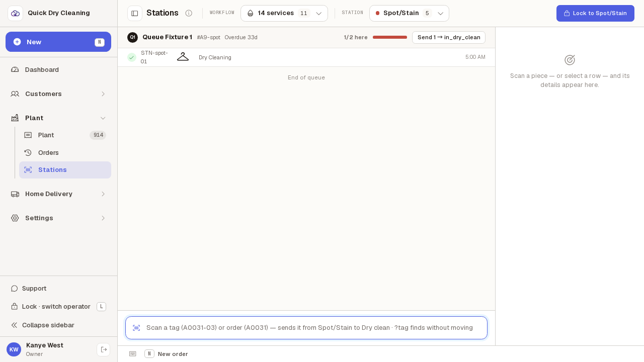Viewport: 644px width, 362px height.
Task: Lock and switch operator
Action: 58,307
